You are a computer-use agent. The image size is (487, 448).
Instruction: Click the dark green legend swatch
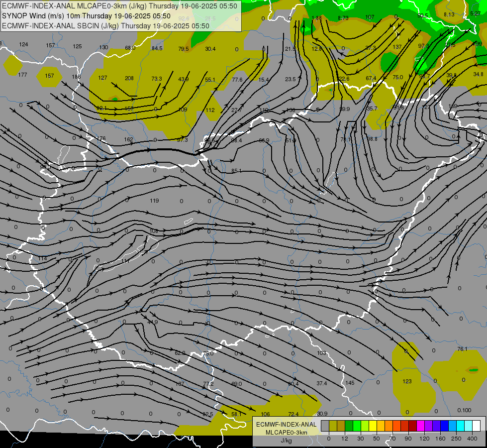(x=349, y=426)
